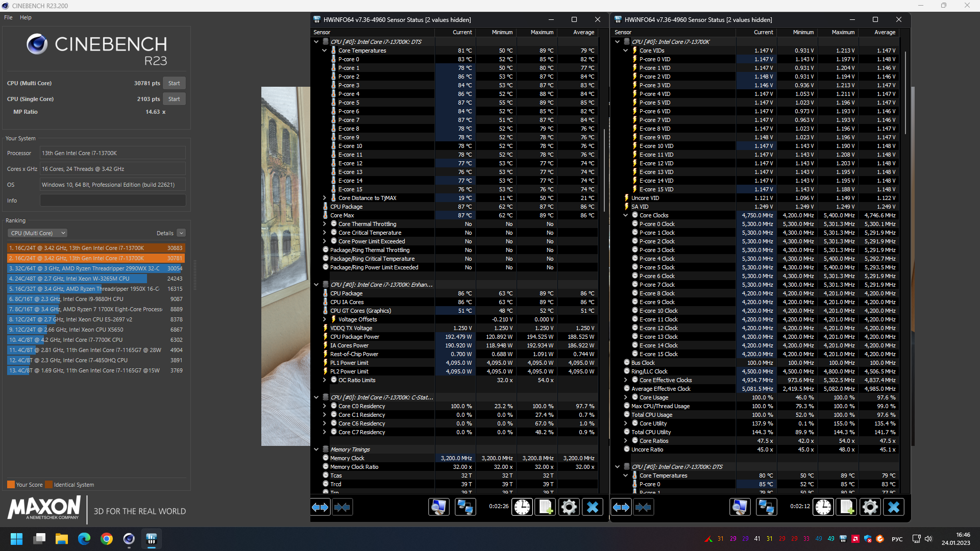
Task: Click the clock reset icon in left HWiNFO window
Action: coord(522,507)
